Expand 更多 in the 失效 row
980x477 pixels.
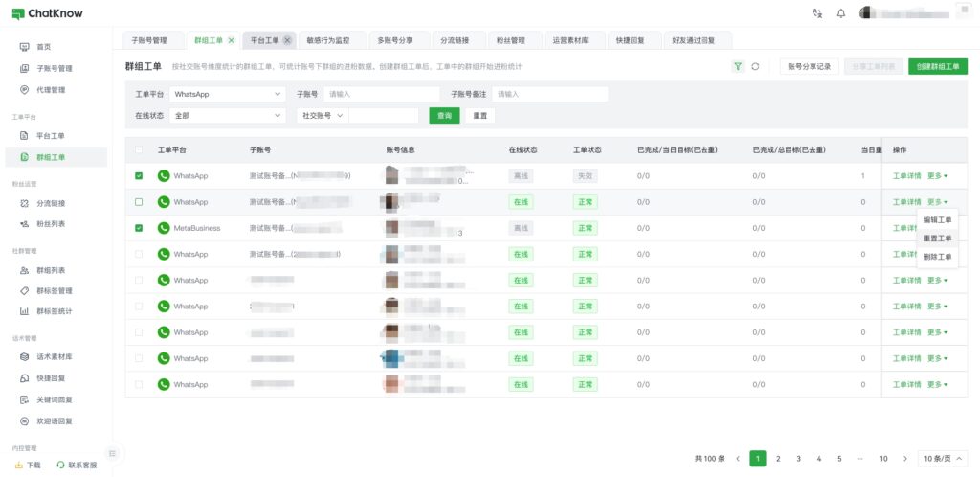(938, 176)
